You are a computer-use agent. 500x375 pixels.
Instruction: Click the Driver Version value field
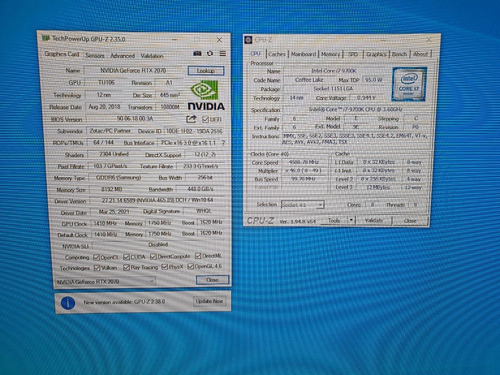point(157,200)
